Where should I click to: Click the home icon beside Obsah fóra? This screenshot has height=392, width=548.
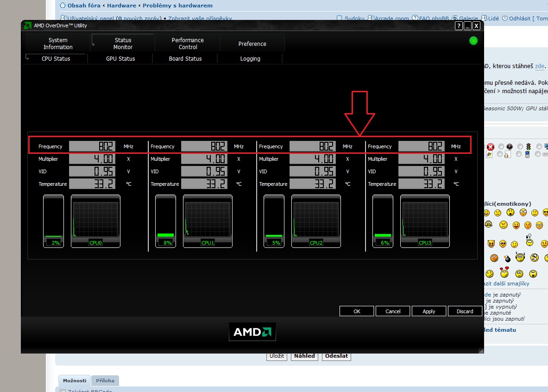[x=63, y=5]
